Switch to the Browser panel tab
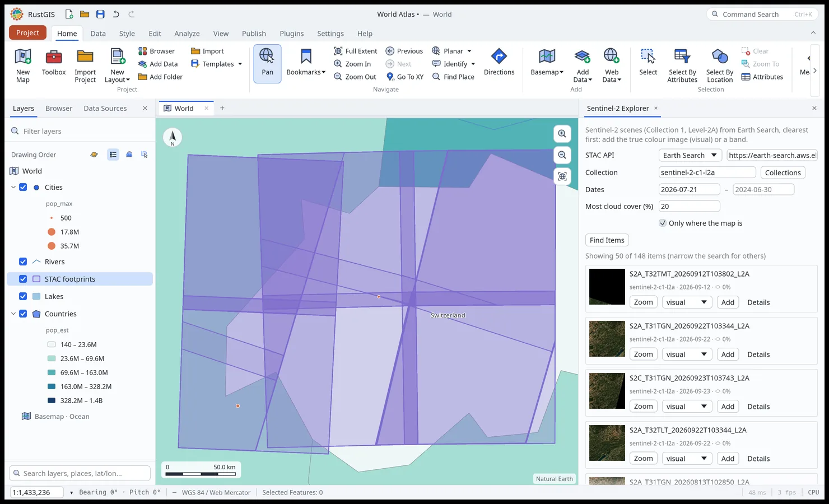829x504 pixels. pos(59,108)
